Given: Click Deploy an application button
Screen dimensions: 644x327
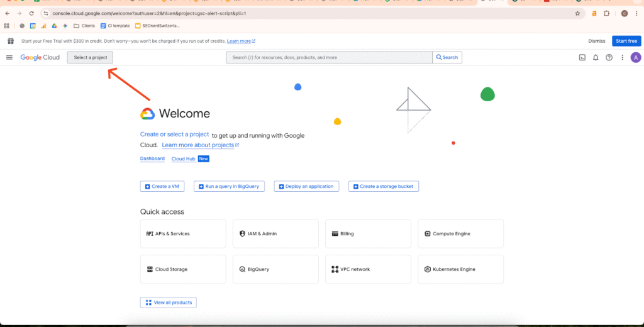Looking at the screenshot, I should point(306,187).
